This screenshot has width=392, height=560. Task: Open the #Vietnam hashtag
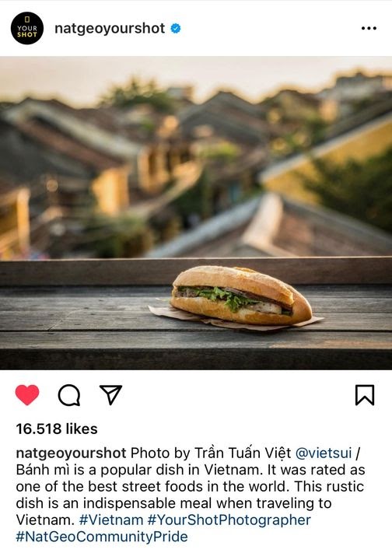111,520
